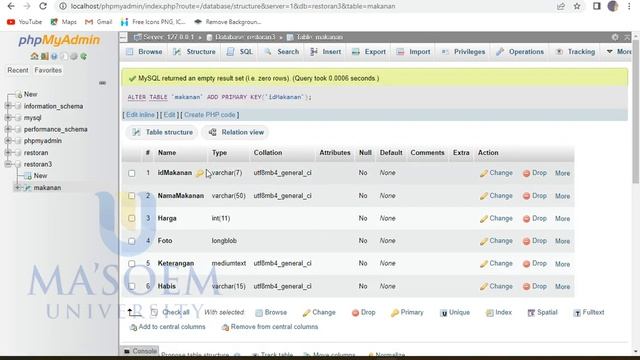This screenshot has width=640, height=360.
Task: Switch to the Search tab
Action: 282,52
